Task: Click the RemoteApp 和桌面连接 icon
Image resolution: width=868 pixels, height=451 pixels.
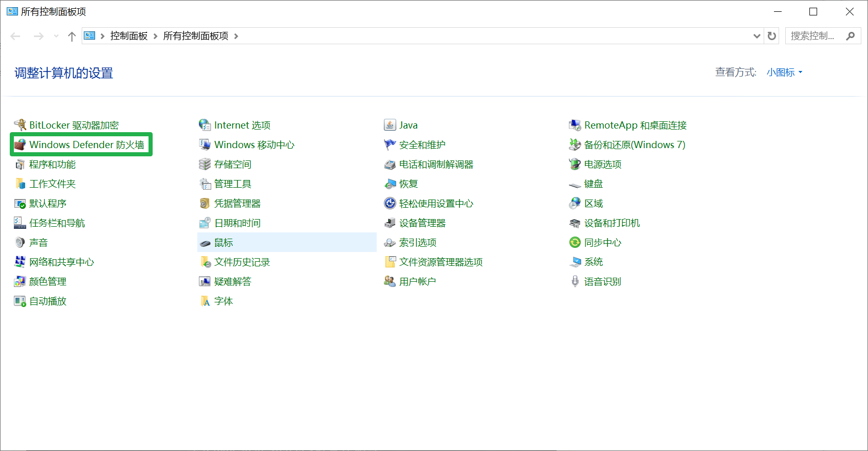Action: click(575, 125)
